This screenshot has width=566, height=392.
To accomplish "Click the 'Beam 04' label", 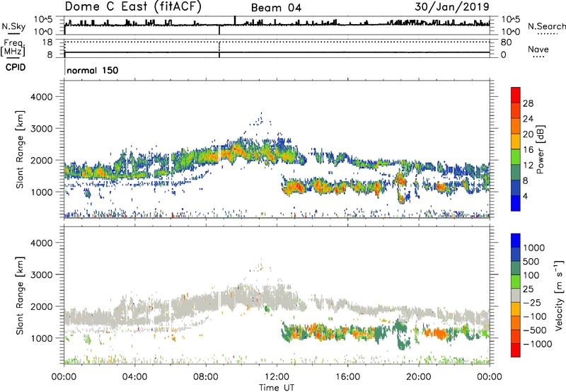I will 276,8.
